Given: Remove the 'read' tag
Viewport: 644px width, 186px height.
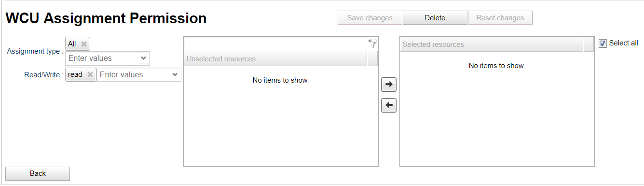Looking at the screenshot, I should point(90,75).
